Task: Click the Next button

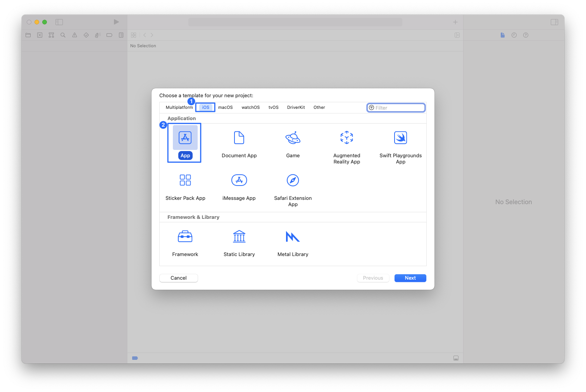Action: (x=410, y=278)
